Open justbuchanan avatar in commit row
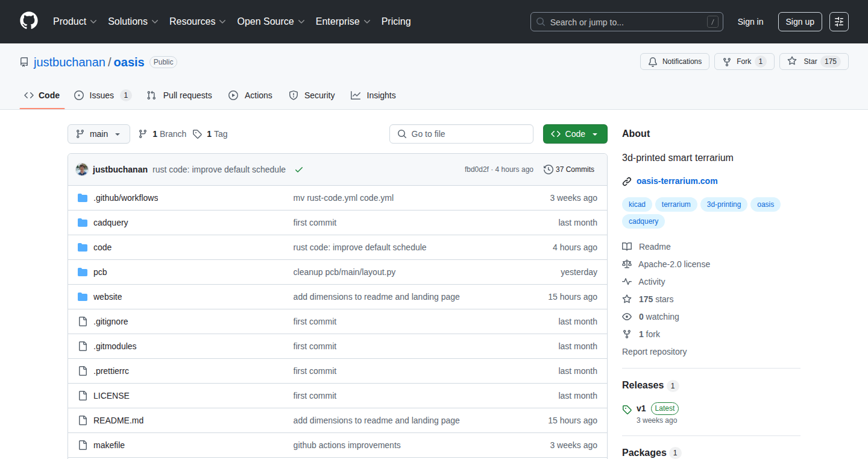The width and height of the screenshot is (868, 459). pos(82,169)
